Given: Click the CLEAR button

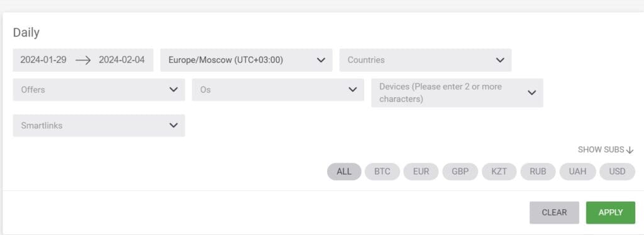Looking at the screenshot, I should click(554, 212).
